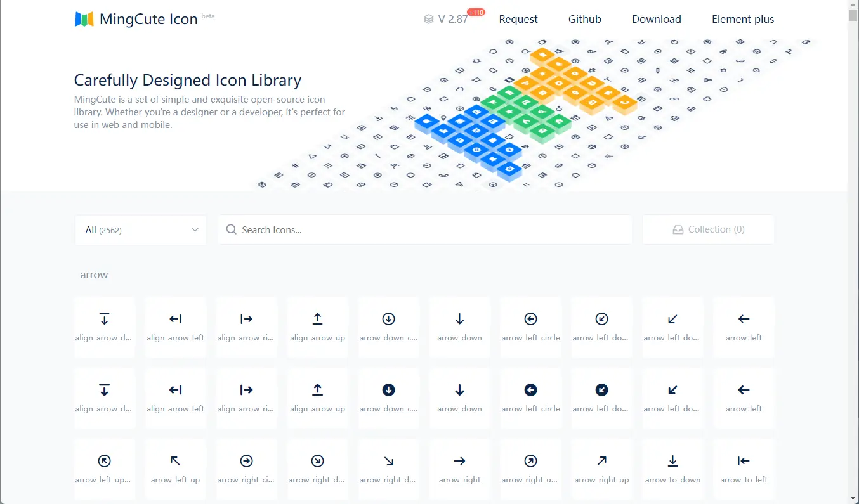859x504 pixels.
Task: Open the All (2562) category dropdown
Action: coord(141,230)
